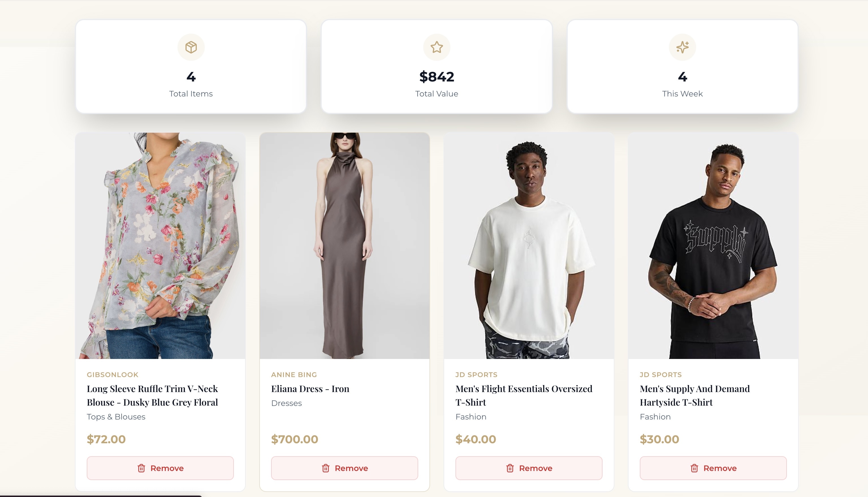Click the trash icon on Flight Essentials Remove button
This screenshot has height=497, width=868.
[510, 468]
